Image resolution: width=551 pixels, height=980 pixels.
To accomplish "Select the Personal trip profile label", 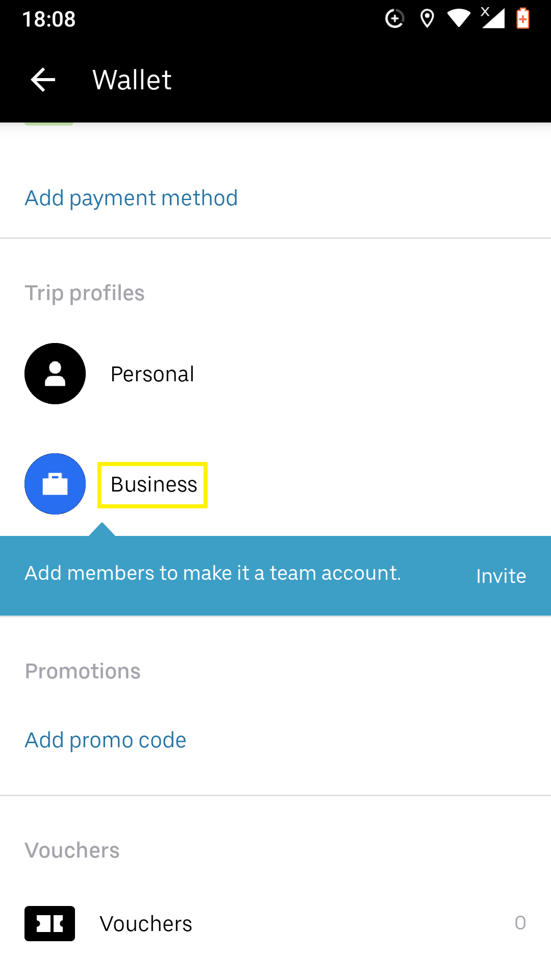I will [153, 374].
